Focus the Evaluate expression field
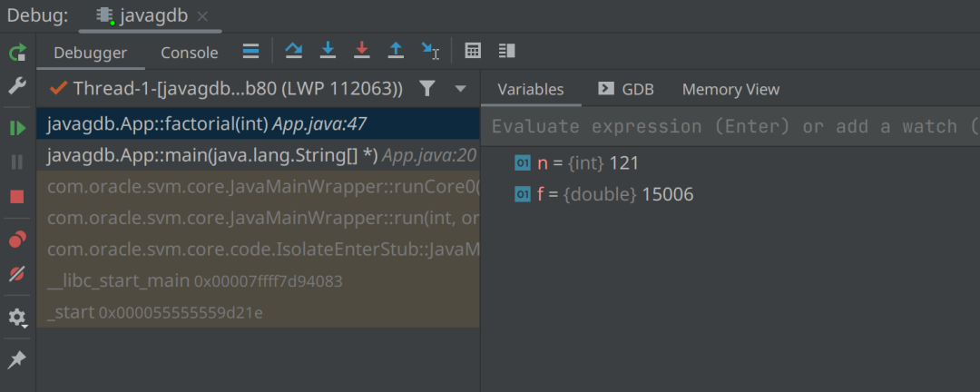Image resolution: width=980 pixels, height=392 pixels. pos(730,126)
